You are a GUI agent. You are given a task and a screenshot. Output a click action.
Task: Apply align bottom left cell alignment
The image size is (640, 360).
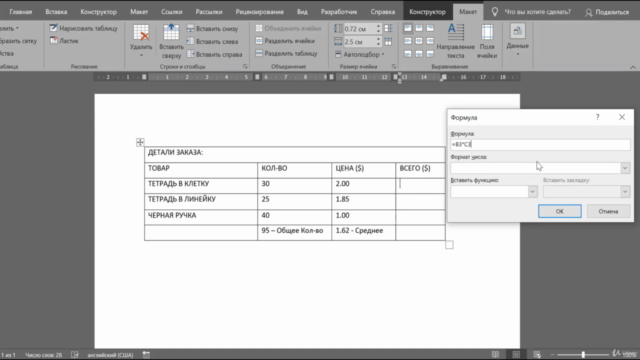point(408,53)
